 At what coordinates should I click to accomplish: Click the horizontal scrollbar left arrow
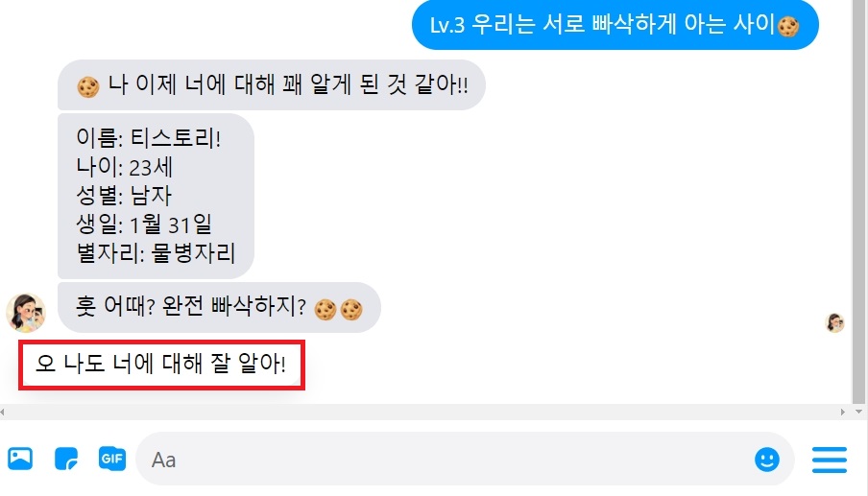click(x=3, y=412)
